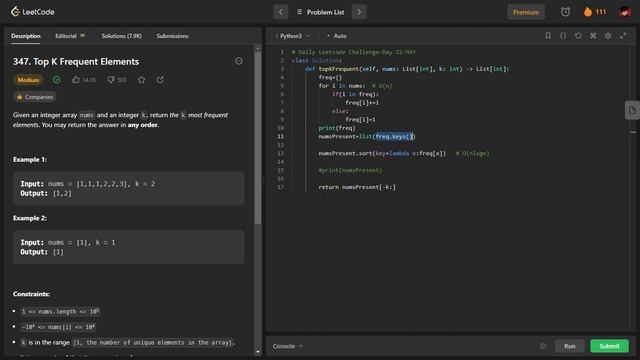
Task: Toggle fullscreen editor icon
Action: point(623,36)
